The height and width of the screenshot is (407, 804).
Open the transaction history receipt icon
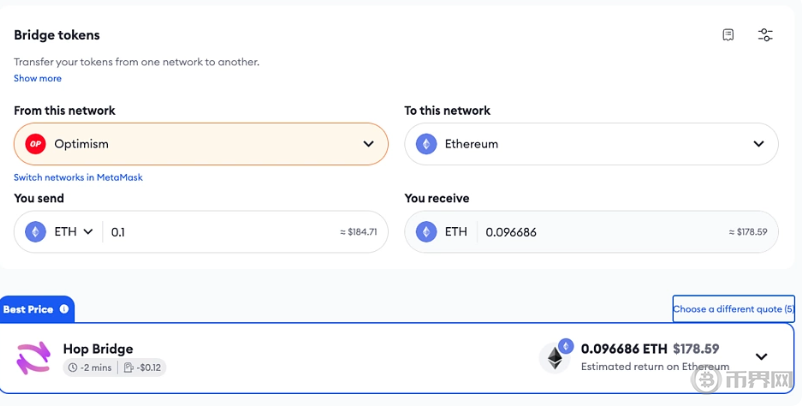728,35
